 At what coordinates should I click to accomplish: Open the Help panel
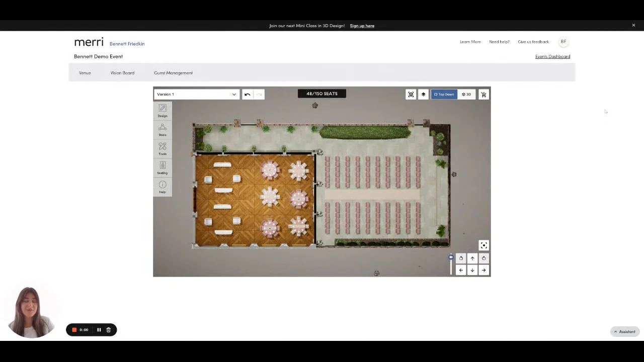tap(163, 187)
